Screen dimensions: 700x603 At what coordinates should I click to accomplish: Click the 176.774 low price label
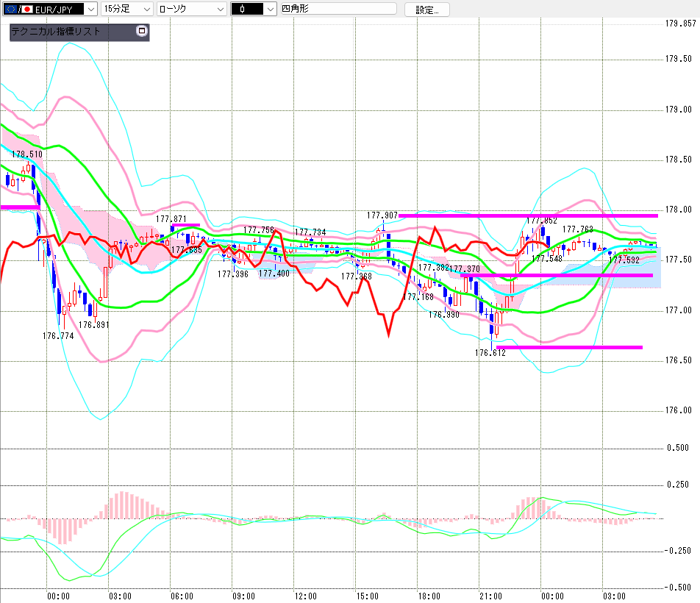click(x=59, y=336)
